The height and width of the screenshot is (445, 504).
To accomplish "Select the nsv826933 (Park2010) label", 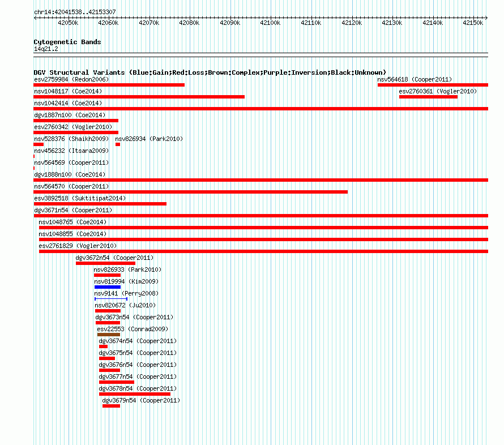I will 127,269.
